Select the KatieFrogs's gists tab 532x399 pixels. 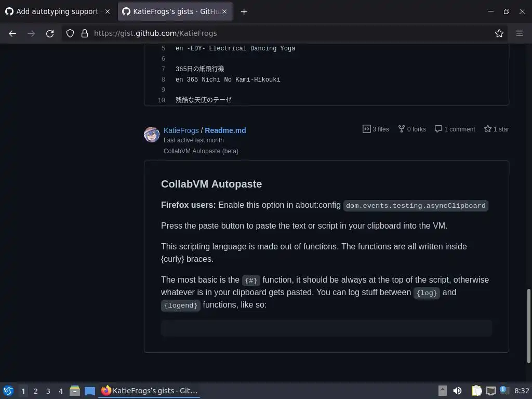click(175, 11)
